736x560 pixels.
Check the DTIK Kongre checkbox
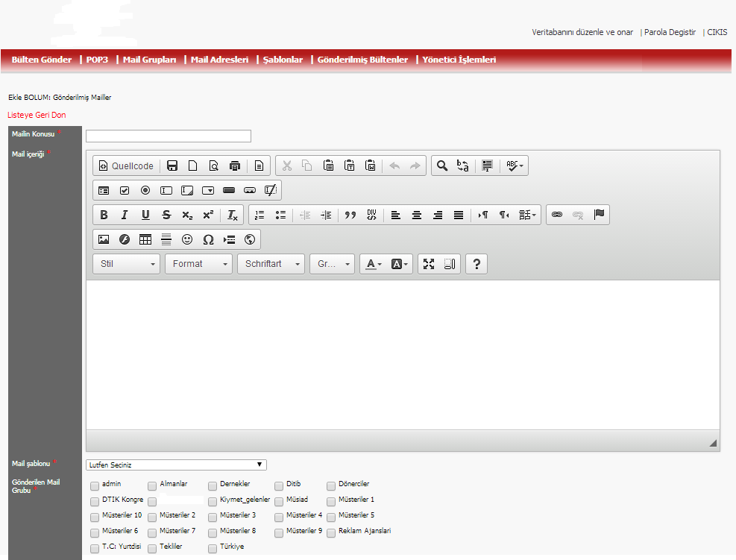click(95, 502)
